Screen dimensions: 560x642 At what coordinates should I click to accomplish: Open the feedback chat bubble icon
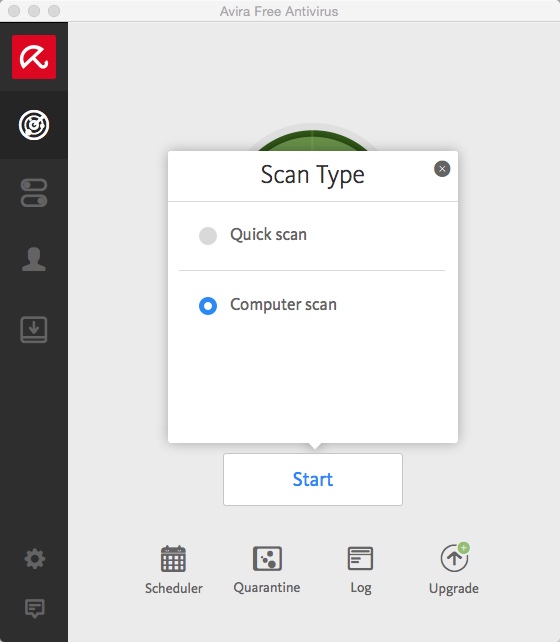(35, 608)
